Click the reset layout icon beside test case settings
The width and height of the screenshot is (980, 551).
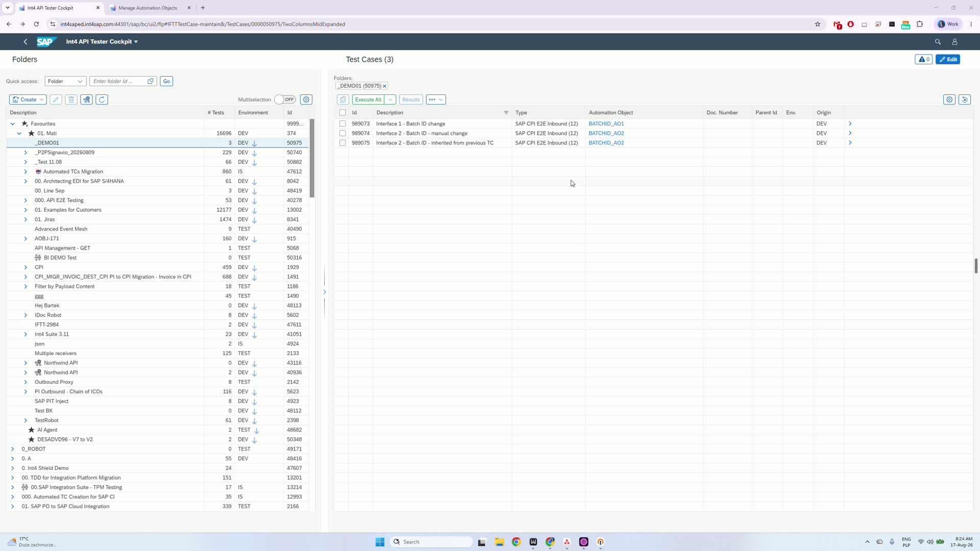point(965,99)
